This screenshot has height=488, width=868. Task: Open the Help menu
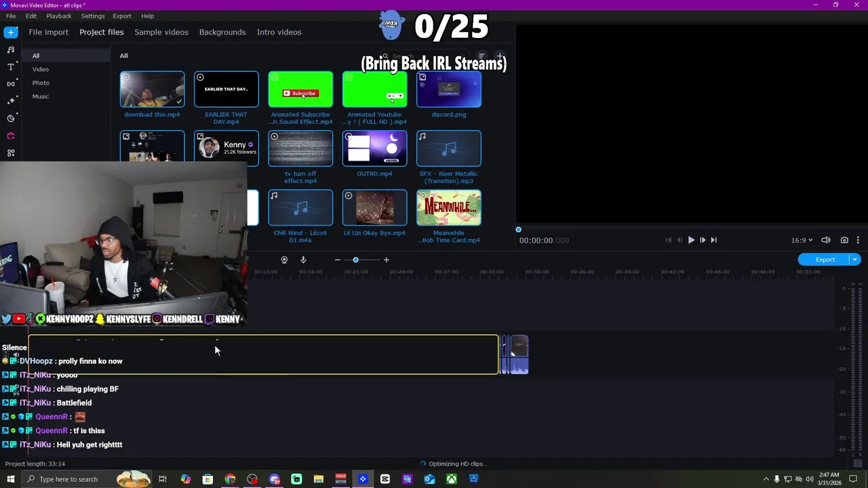pos(148,16)
